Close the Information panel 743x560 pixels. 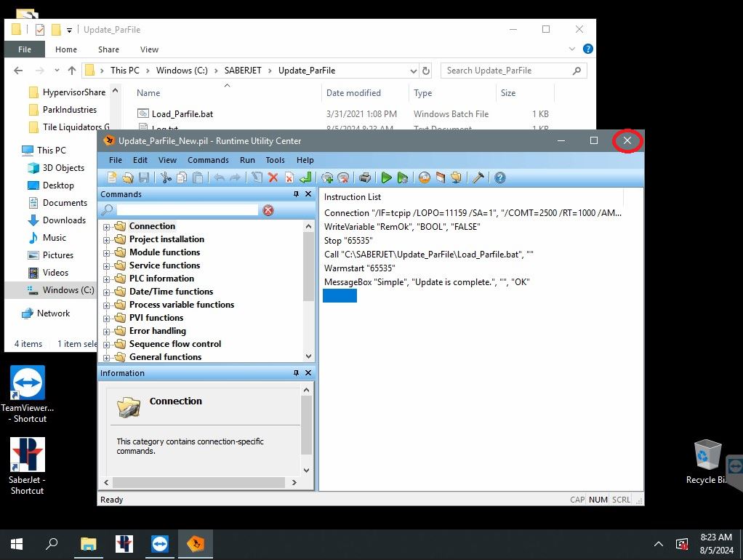click(x=308, y=373)
